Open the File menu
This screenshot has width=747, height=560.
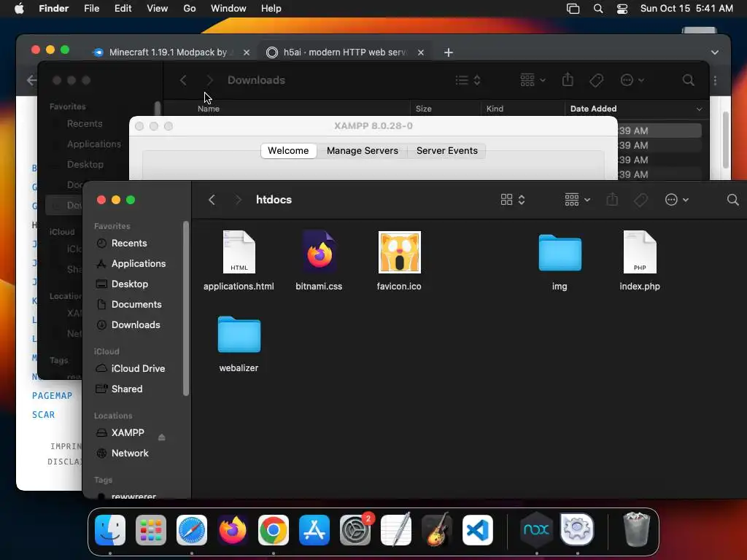[x=91, y=9]
